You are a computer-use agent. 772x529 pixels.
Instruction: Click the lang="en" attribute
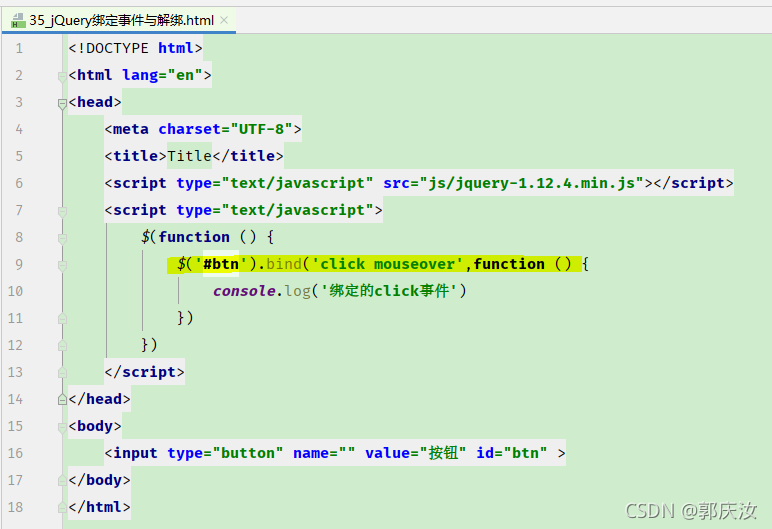[x=162, y=75]
